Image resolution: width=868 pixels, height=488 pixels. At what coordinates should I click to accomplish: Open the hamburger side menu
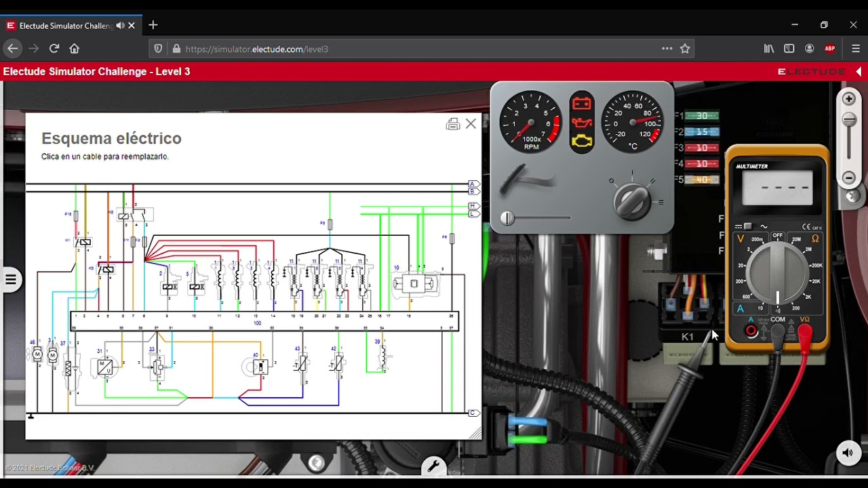[10, 279]
